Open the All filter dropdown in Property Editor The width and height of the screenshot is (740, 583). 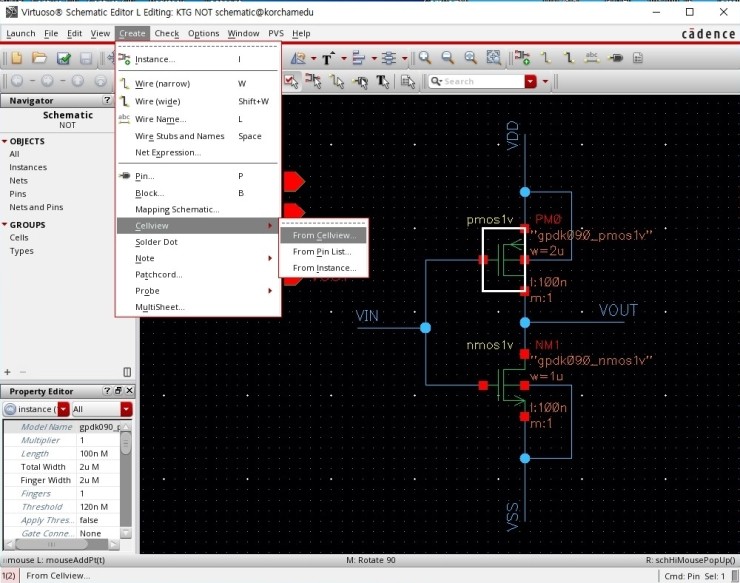127,409
